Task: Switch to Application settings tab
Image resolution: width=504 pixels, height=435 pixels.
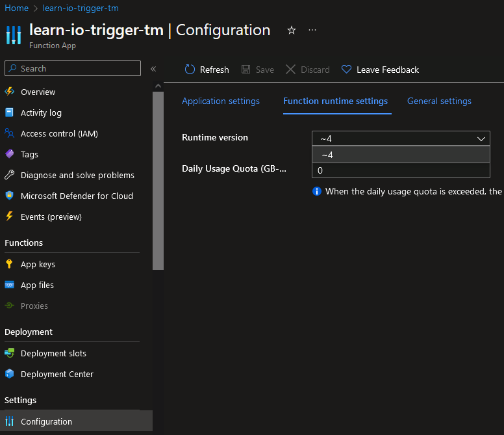Action: coord(221,101)
